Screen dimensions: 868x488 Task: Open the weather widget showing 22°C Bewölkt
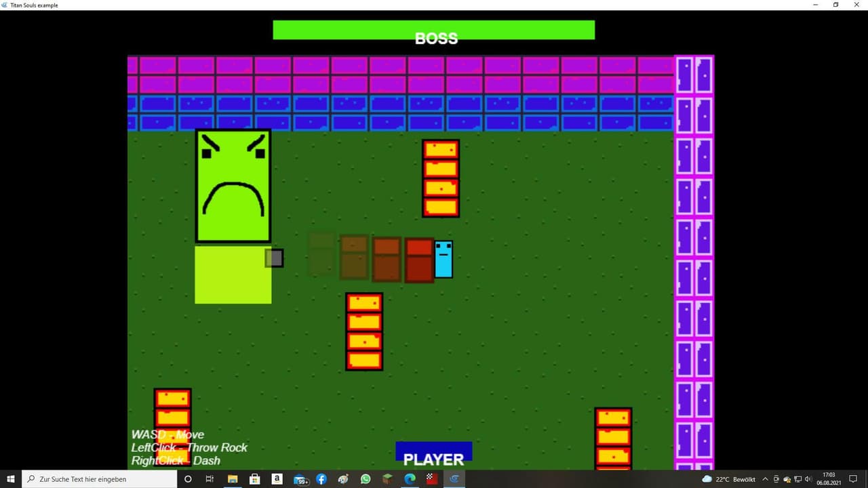pos(729,479)
